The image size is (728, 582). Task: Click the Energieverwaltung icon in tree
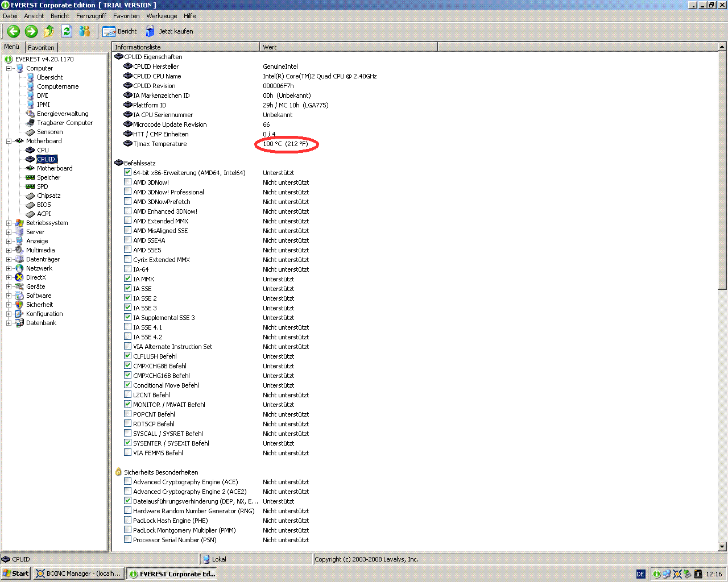30,114
